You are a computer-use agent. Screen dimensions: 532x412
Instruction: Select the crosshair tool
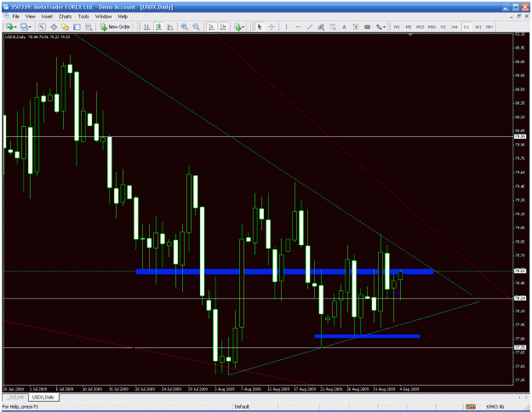272,26
